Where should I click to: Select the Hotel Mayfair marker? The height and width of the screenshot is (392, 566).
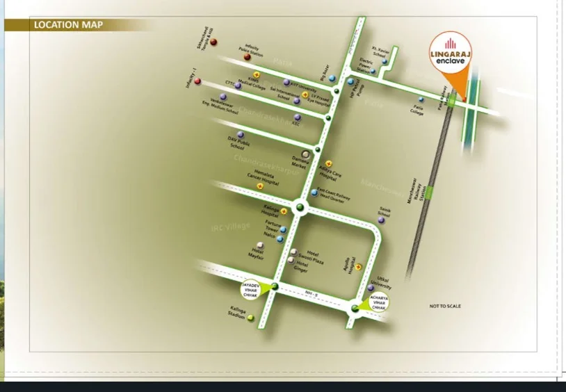pos(260,245)
